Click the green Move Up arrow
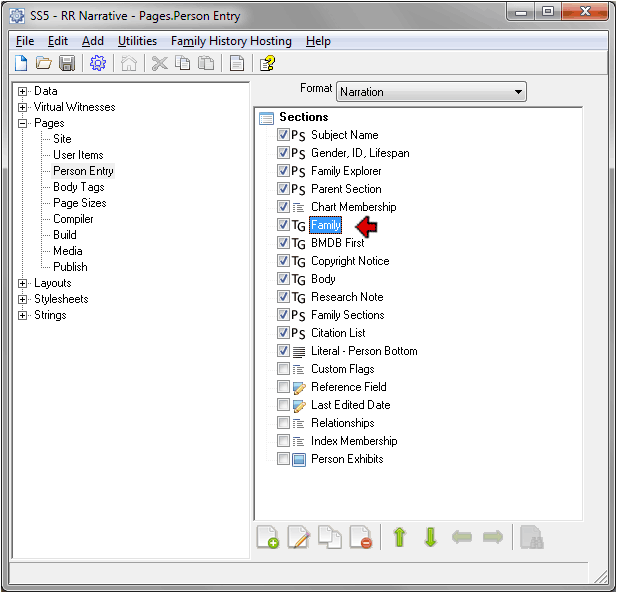617x593 pixels. [400, 537]
